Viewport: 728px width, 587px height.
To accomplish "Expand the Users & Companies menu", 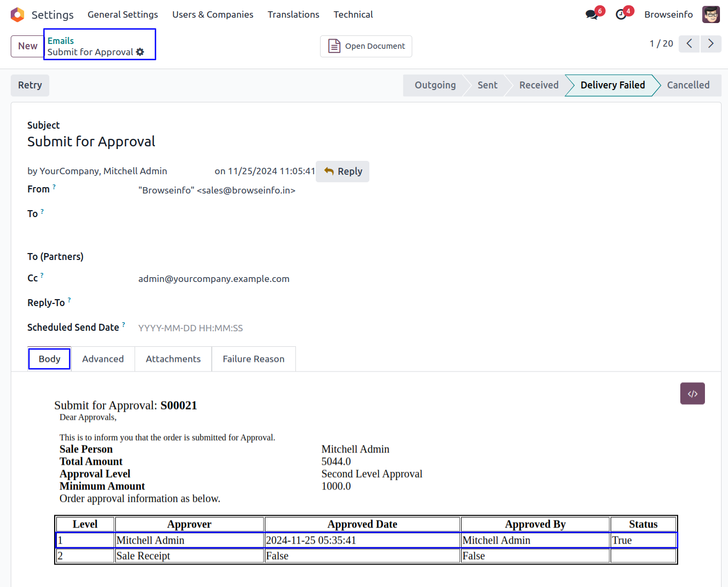I will [212, 14].
